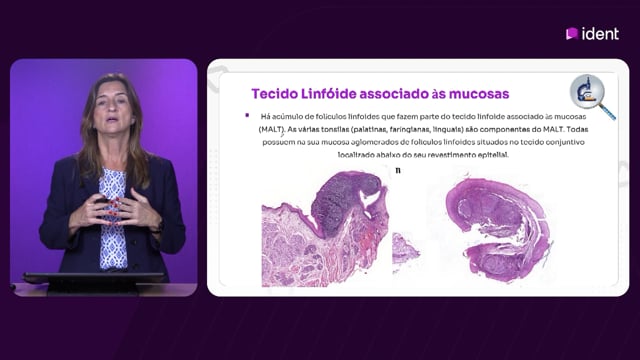
Task: Click the text "localizado abaixo do seu revestimento epitelial"
Action: [423, 155]
